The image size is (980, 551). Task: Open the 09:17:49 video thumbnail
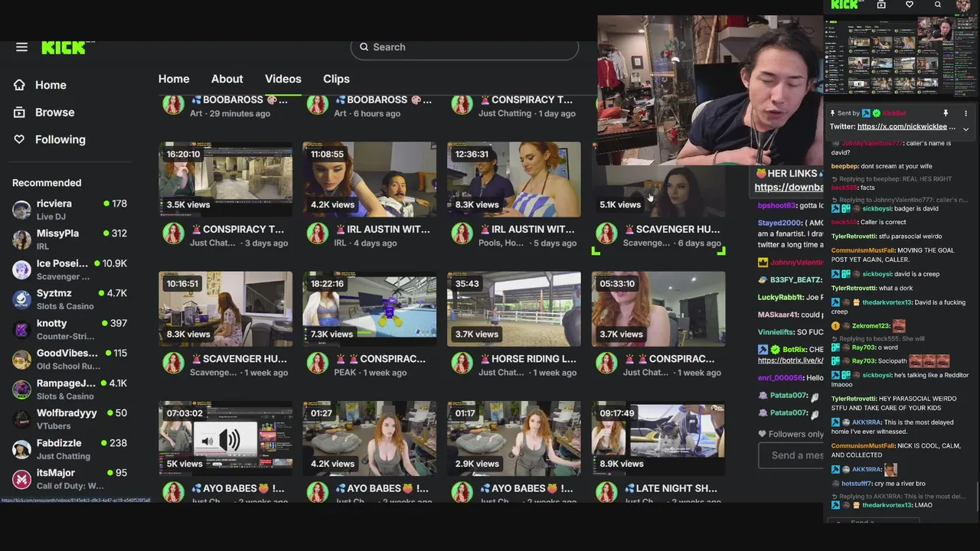pyautogui.click(x=658, y=438)
